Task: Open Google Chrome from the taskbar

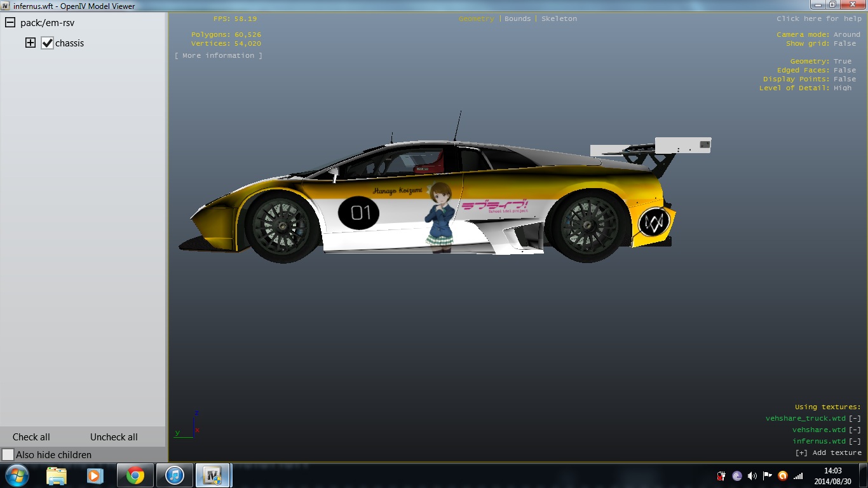Action: (x=135, y=475)
